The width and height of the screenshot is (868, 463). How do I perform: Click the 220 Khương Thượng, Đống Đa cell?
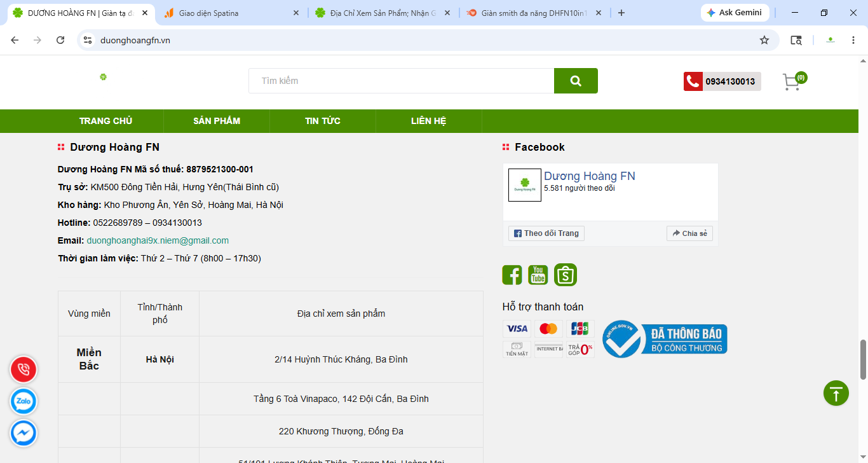tap(341, 431)
